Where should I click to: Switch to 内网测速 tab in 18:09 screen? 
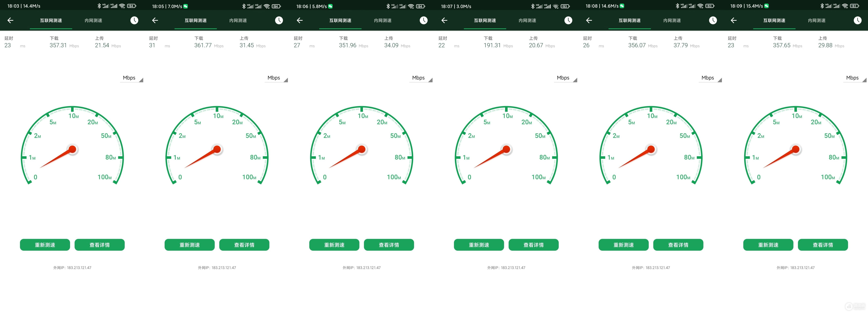[x=817, y=21]
